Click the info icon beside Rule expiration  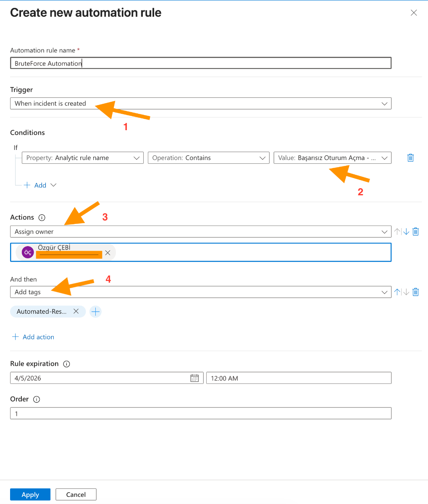click(x=66, y=364)
